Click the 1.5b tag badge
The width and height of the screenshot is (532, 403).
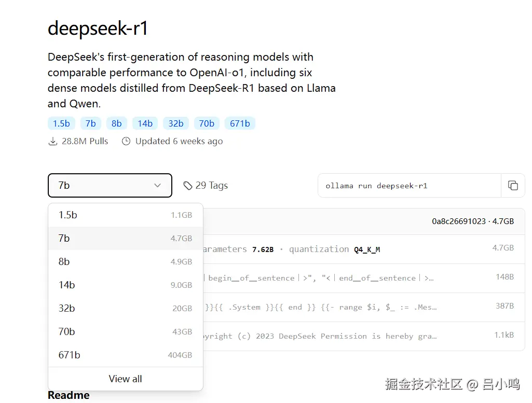[61, 123]
